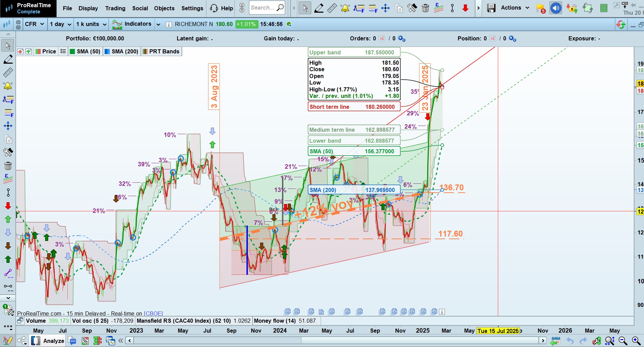Open the 1 k units dropdown
This screenshot has width=644, height=347.
coord(91,24)
